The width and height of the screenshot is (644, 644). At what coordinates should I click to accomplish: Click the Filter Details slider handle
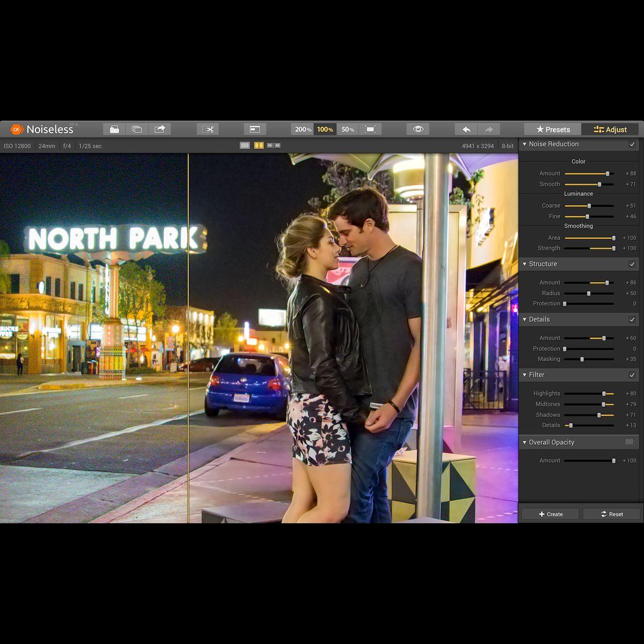(x=570, y=426)
